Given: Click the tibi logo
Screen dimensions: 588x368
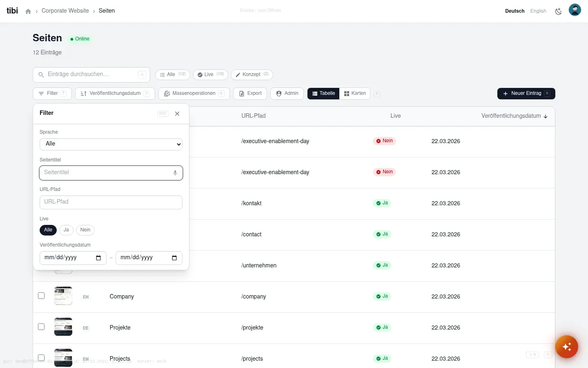Looking at the screenshot, I should point(12,11).
